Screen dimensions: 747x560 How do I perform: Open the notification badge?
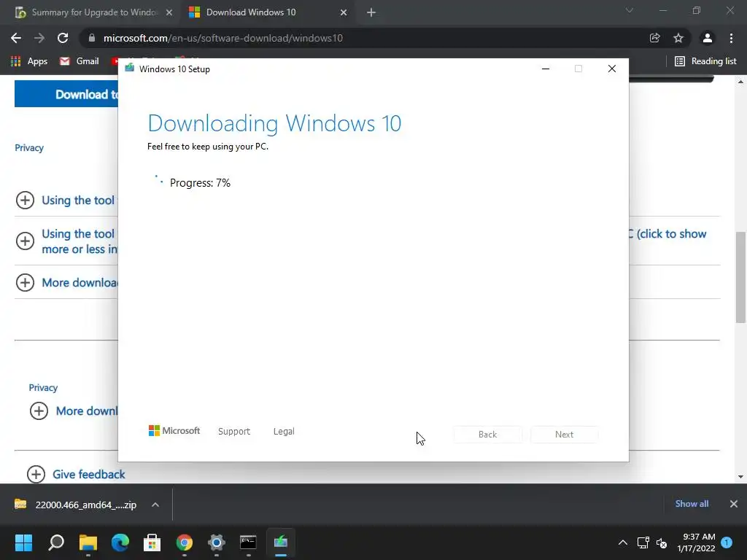tap(727, 542)
